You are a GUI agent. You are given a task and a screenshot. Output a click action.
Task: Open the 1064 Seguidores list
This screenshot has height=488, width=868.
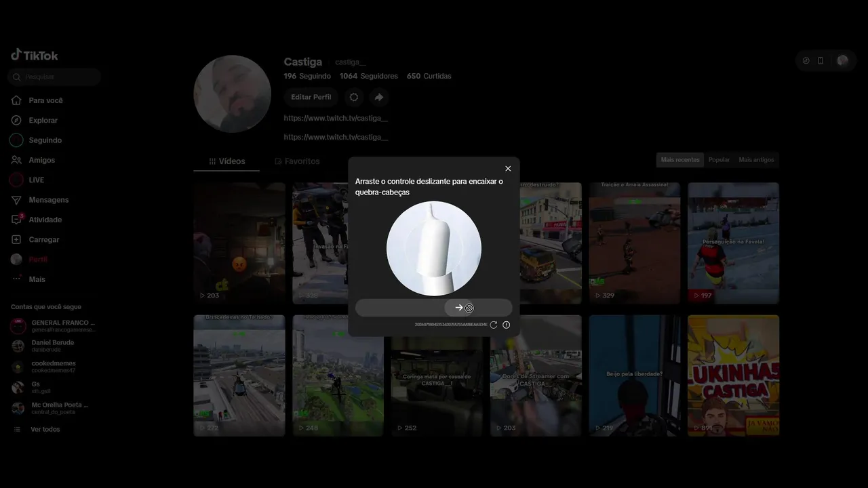tap(369, 76)
